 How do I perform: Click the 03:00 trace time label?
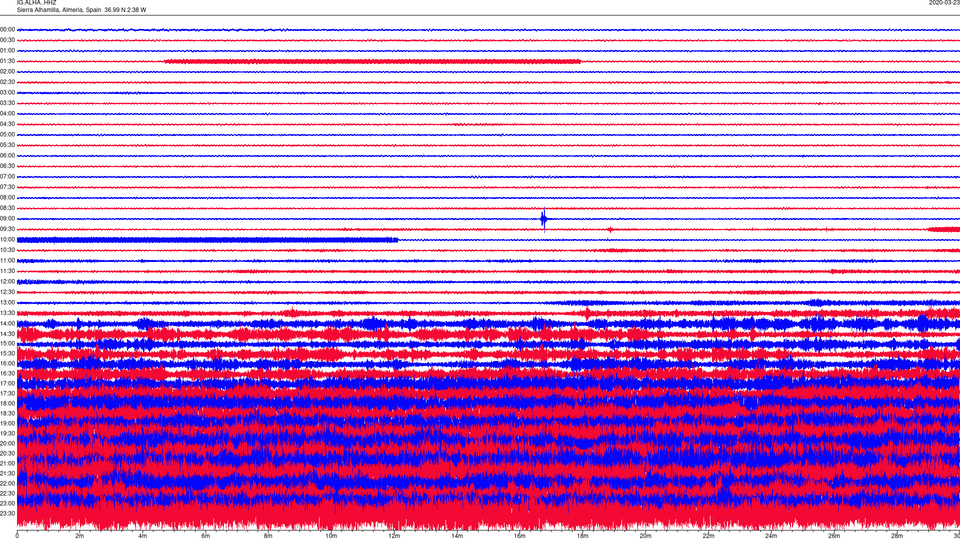pyautogui.click(x=7, y=92)
